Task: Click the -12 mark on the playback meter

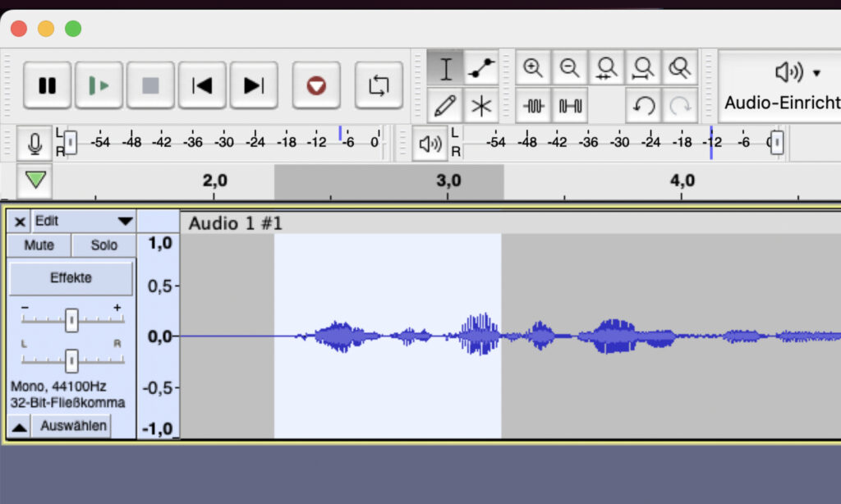Action: (713, 142)
